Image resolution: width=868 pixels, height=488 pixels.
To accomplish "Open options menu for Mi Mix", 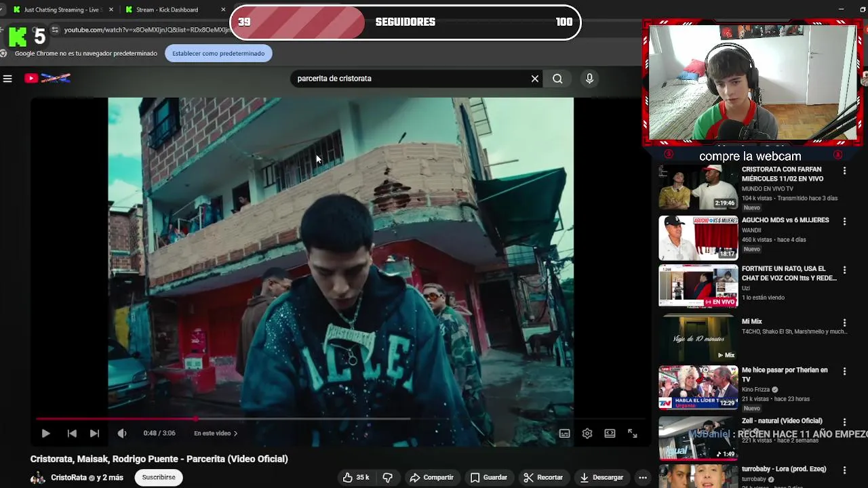I will pos(844,323).
